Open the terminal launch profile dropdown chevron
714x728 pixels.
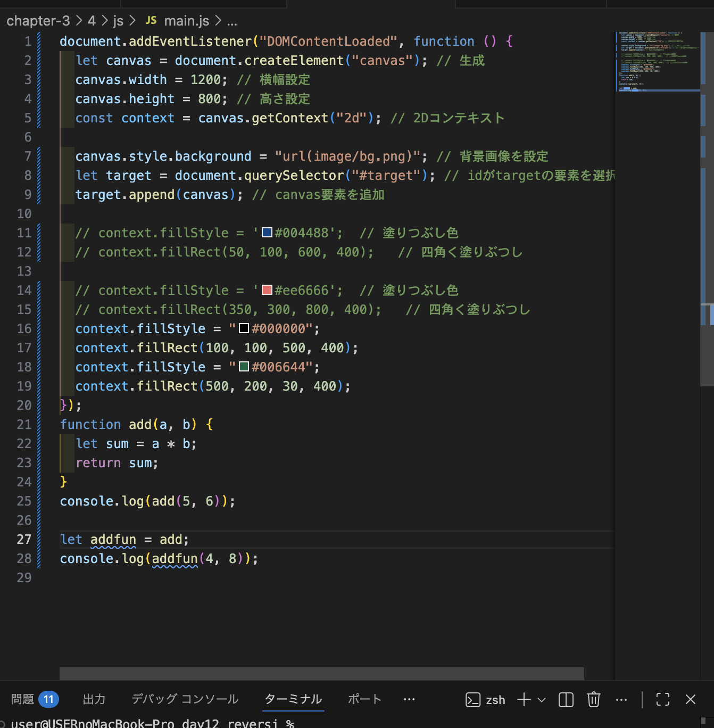click(x=542, y=700)
